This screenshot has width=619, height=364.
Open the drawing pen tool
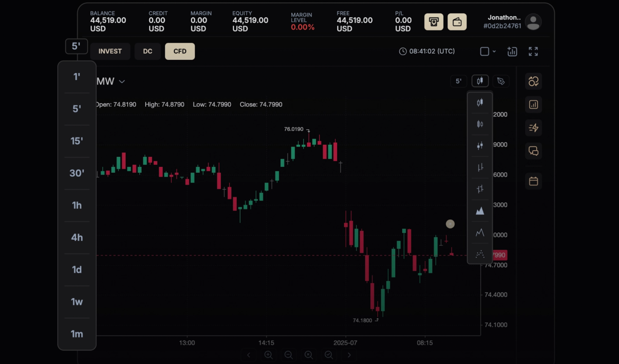(501, 81)
